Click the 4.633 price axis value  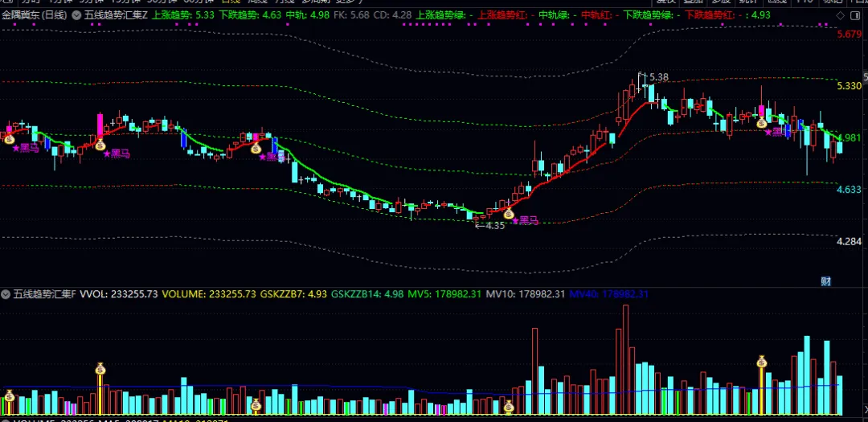850,190
